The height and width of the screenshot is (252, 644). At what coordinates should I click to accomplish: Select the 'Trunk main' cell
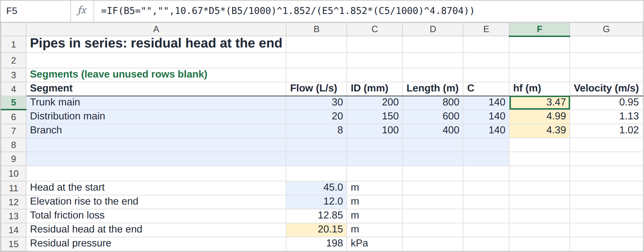[156, 103]
